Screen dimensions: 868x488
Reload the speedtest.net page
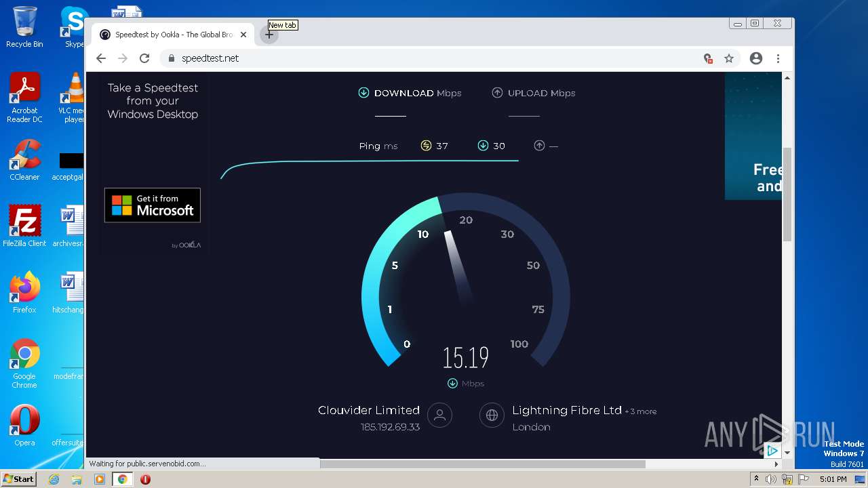click(x=144, y=58)
